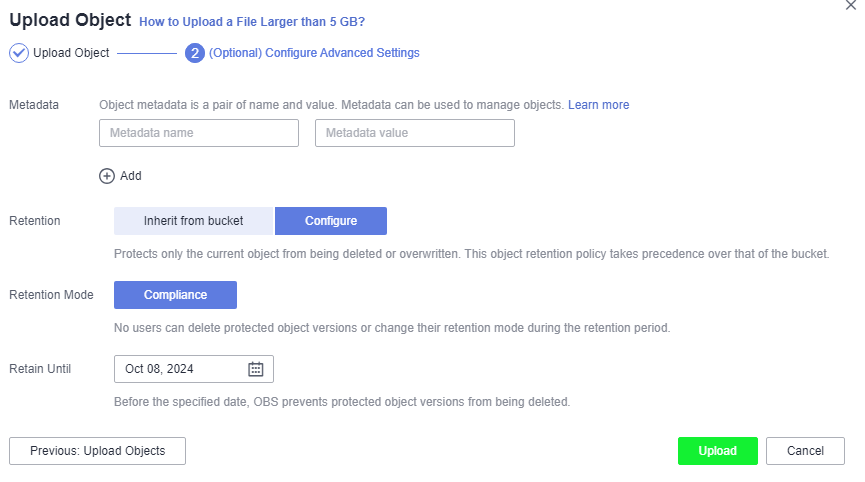Viewport: 865px width, 482px height.
Task: Click the step 2 number circle
Action: pyautogui.click(x=195, y=53)
